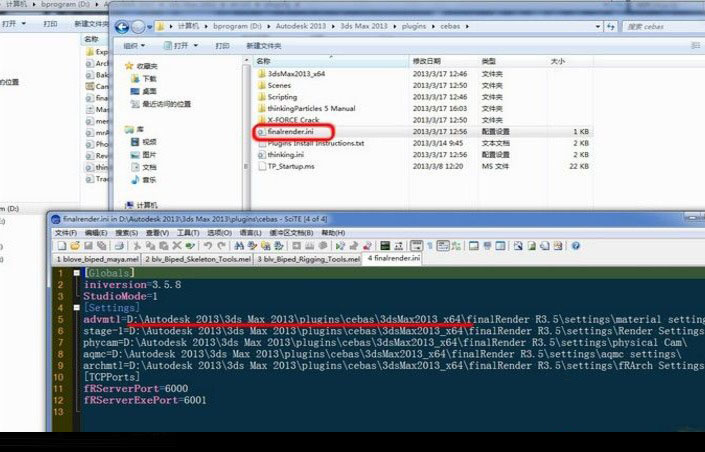Image resolution: width=705 pixels, height=452 pixels.
Task: Collapse the [Globals] fold marker
Action: [x=76, y=273]
